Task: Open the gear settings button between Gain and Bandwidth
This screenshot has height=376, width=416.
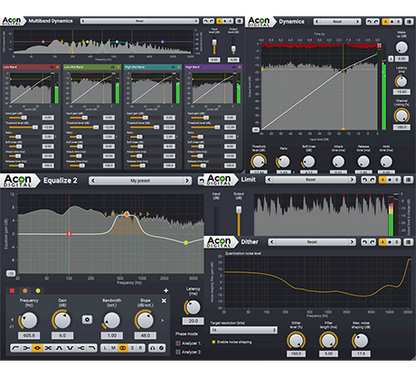Action: [87, 320]
